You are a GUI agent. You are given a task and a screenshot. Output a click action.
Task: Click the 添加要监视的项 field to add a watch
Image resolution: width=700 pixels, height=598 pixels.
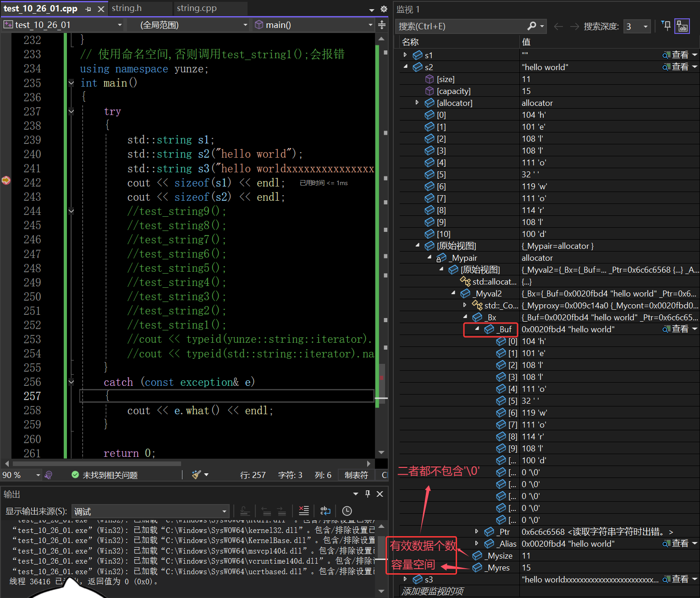coord(433,592)
